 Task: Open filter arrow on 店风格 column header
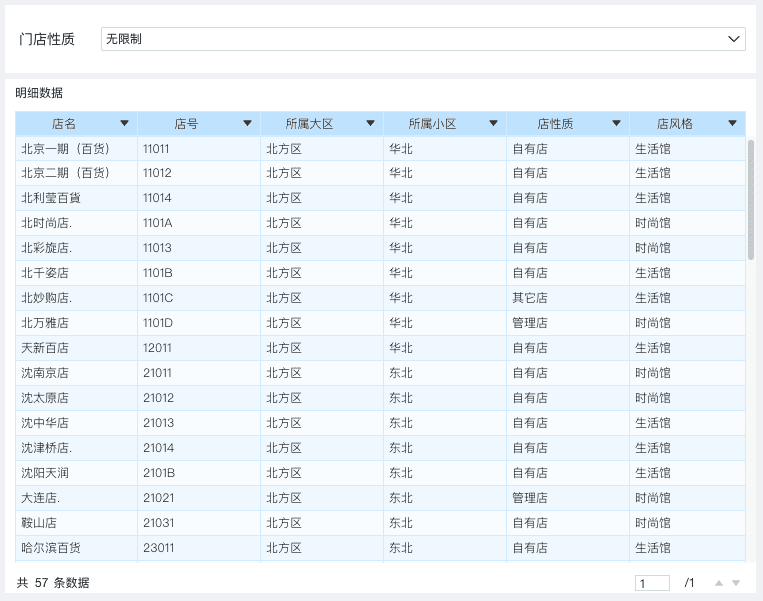(x=733, y=124)
